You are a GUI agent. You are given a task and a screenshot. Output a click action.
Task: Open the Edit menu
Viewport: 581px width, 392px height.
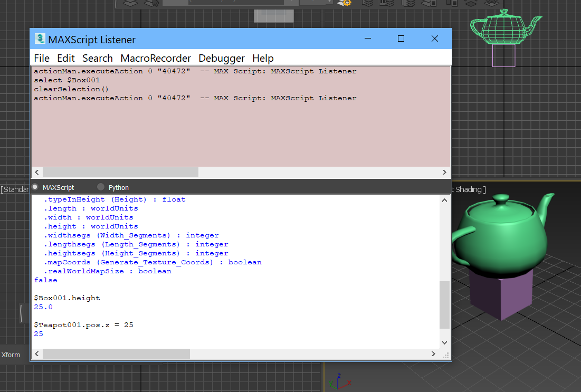(x=66, y=58)
